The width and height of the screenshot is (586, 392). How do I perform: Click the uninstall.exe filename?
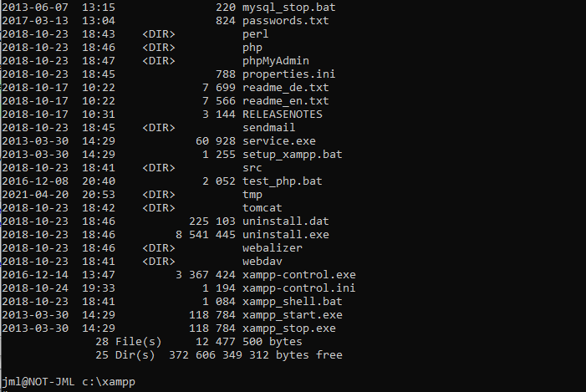pyautogui.click(x=286, y=235)
